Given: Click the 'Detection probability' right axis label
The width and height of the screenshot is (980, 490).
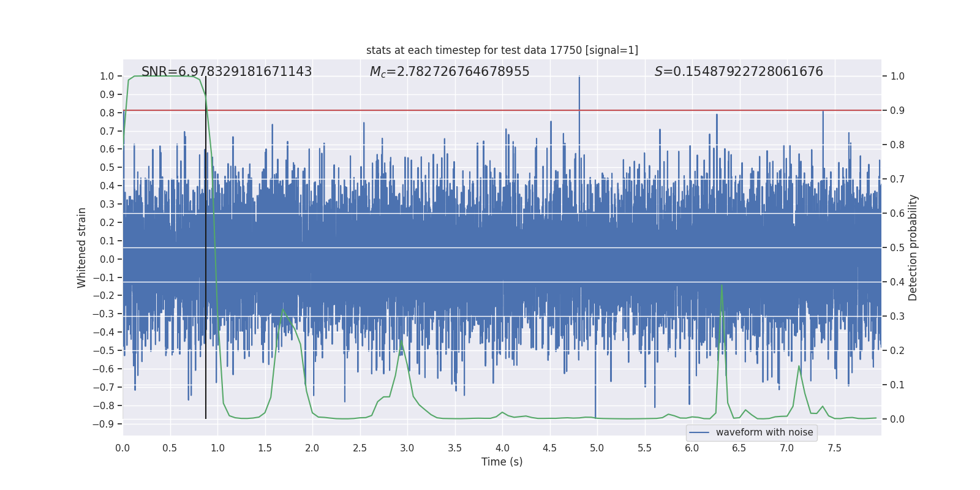Looking at the screenshot, I should (913, 247).
